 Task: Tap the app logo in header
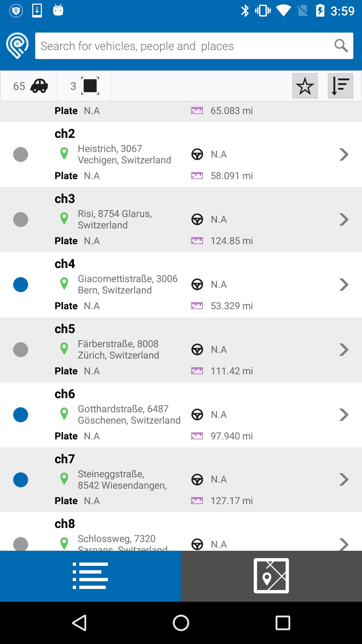coord(17,46)
